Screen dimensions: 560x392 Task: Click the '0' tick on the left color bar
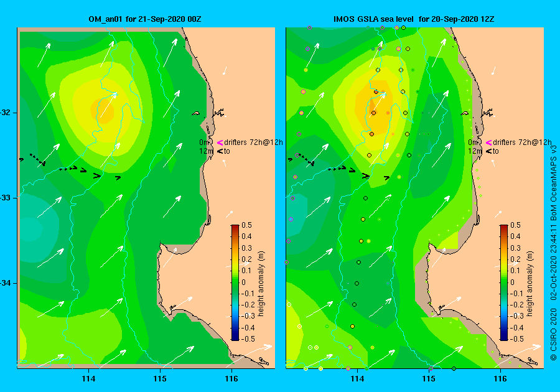tap(244, 282)
